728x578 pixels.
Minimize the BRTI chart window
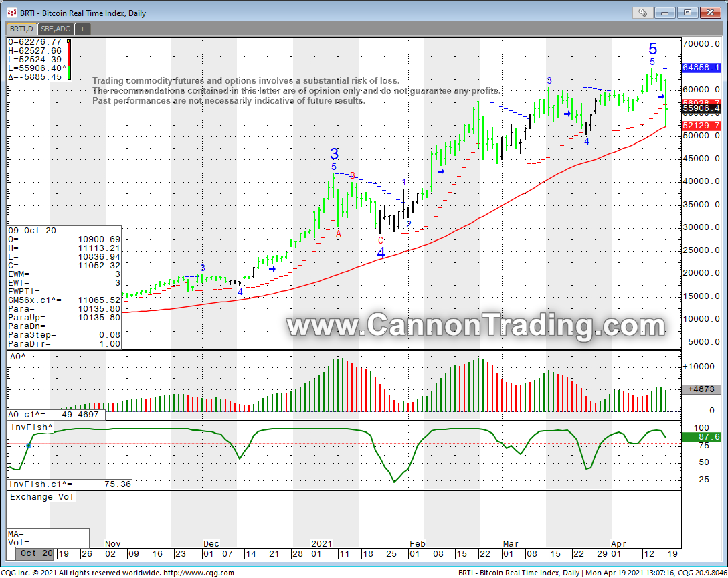(x=665, y=12)
